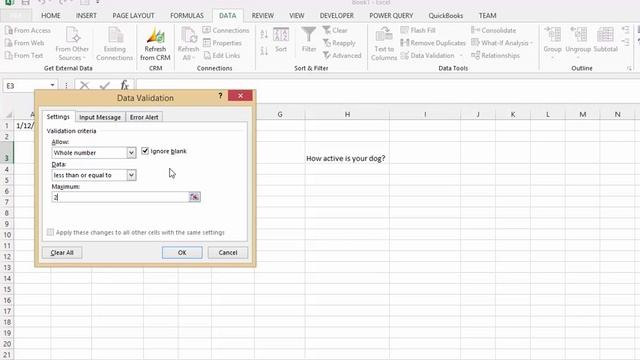This screenshot has width=640, height=360.
Task: Open the POWER QUERY ribbon tab
Action: [391, 16]
